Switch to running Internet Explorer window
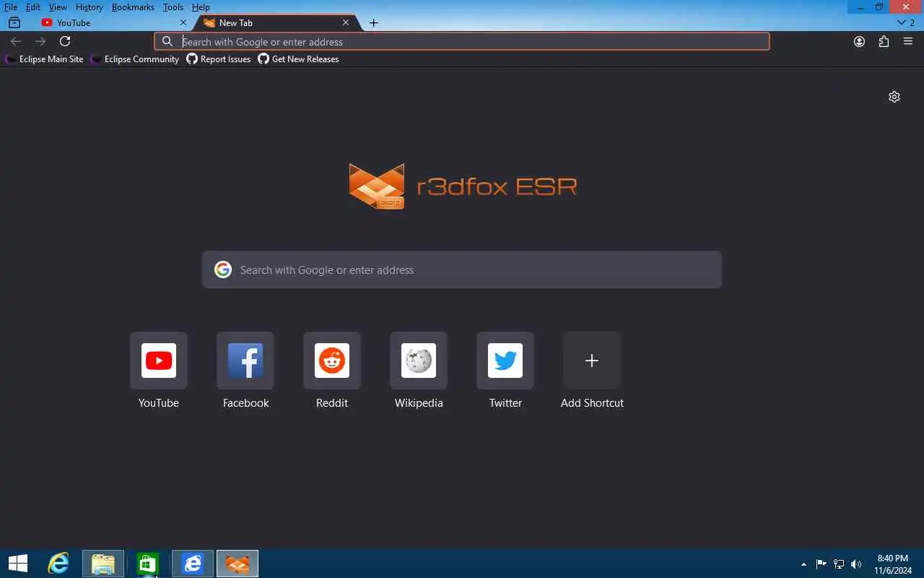This screenshot has height=578, width=924. pos(193,564)
